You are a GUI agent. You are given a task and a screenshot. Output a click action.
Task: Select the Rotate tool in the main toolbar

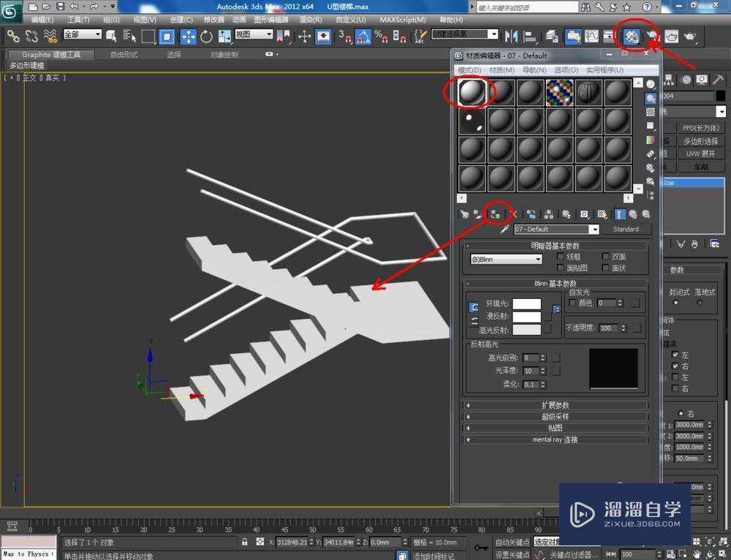click(x=206, y=37)
